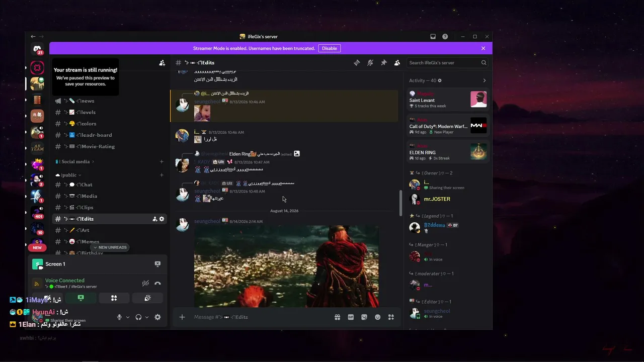Toggle channel notification mute bell icon
The height and width of the screenshot is (362, 644).
click(370, 63)
